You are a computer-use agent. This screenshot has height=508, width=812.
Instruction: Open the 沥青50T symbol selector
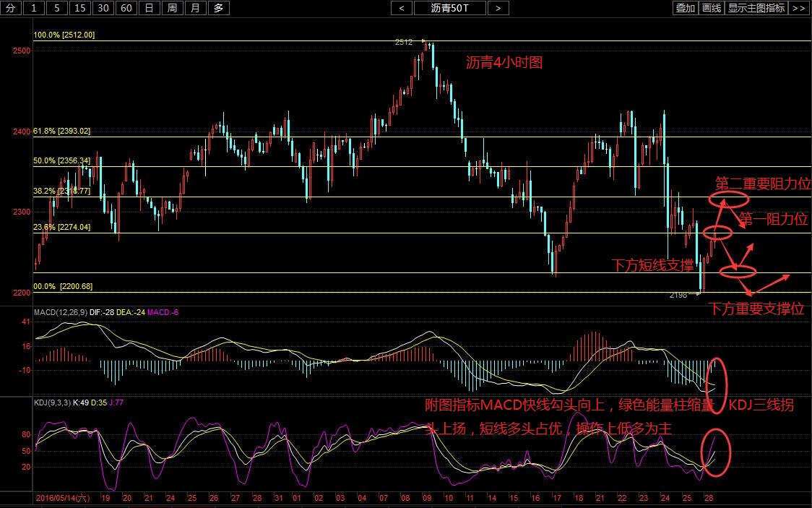tap(449, 9)
